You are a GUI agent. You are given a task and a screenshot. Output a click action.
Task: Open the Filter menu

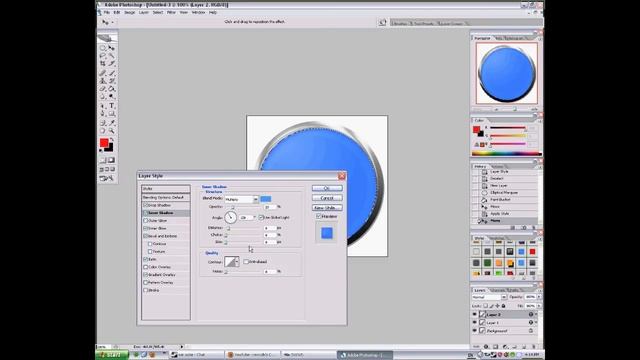pyautogui.click(x=171, y=13)
